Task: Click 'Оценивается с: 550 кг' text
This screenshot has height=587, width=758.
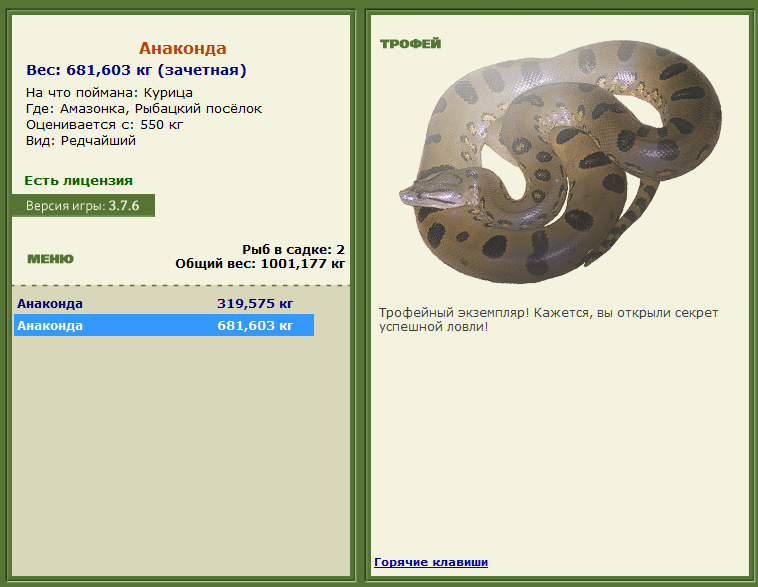Action: tap(105, 125)
